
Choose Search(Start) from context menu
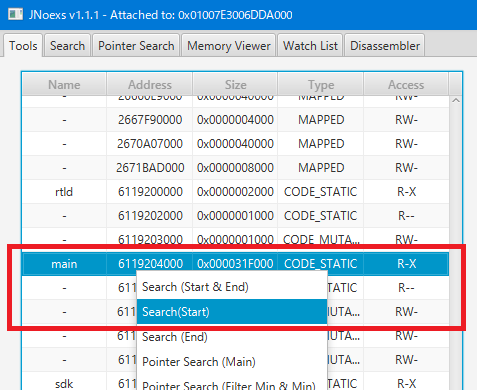pyautogui.click(x=232, y=312)
